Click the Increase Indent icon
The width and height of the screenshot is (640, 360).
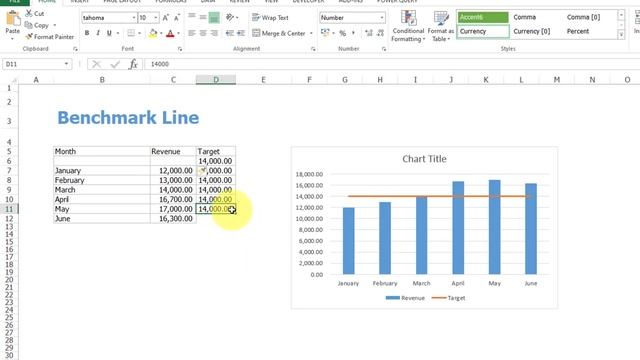coord(241,33)
